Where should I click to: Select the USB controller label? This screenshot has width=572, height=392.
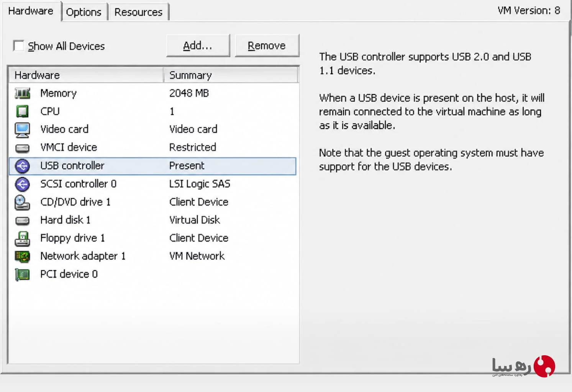pos(72,165)
